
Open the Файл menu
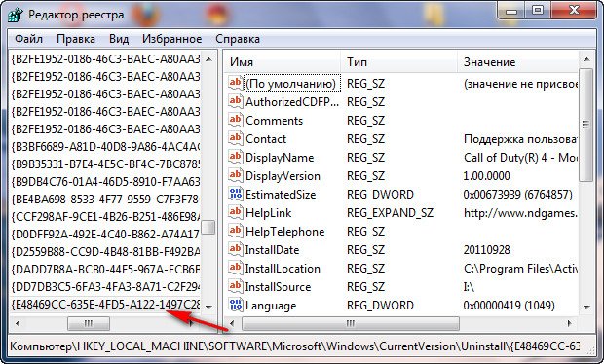point(28,39)
